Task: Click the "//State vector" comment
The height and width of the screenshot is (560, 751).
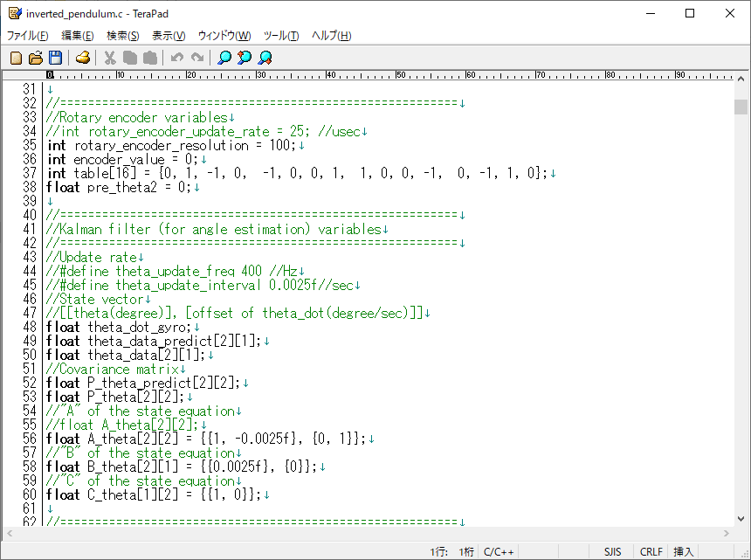Action: [95, 300]
